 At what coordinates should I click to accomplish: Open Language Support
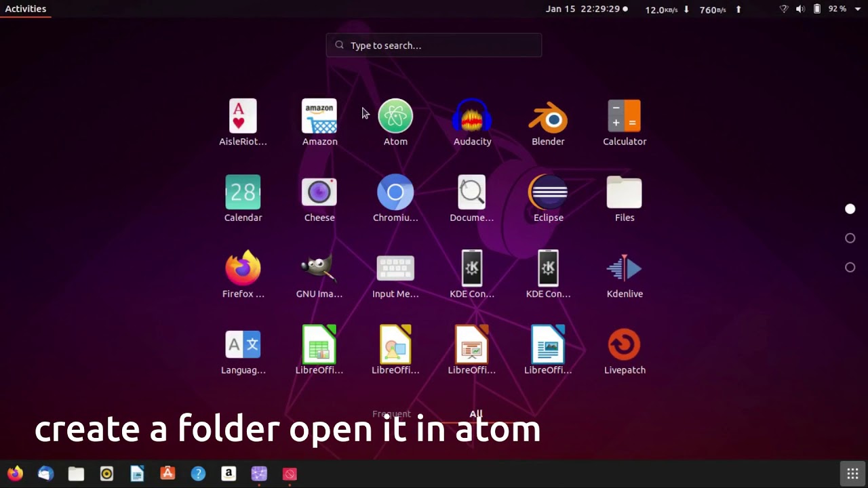(243, 351)
